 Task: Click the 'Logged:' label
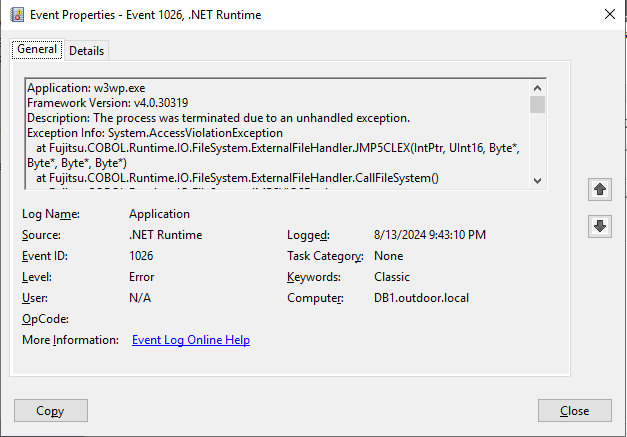[x=308, y=235]
